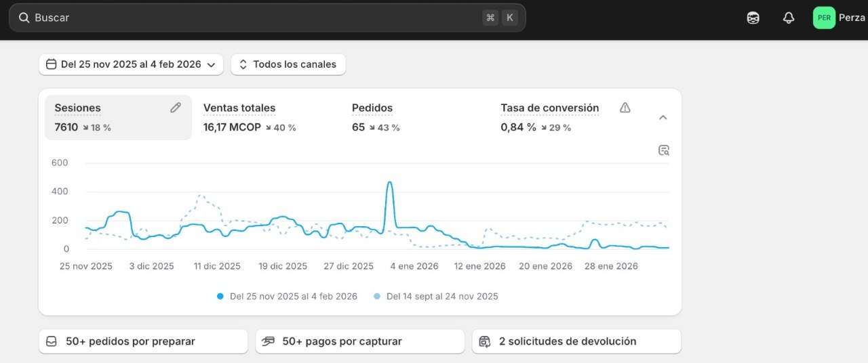Open 2 solicitudes de devolución

click(576, 341)
